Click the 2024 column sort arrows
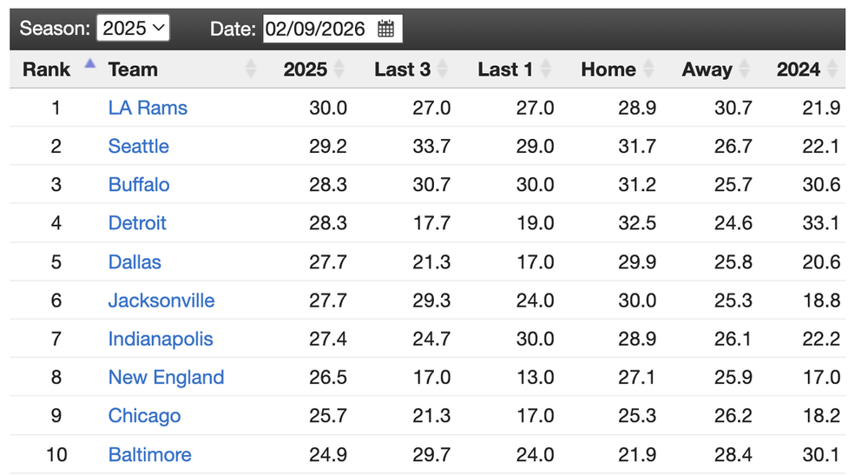Image resolution: width=868 pixels, height=476 pixels. pos(832,69)
